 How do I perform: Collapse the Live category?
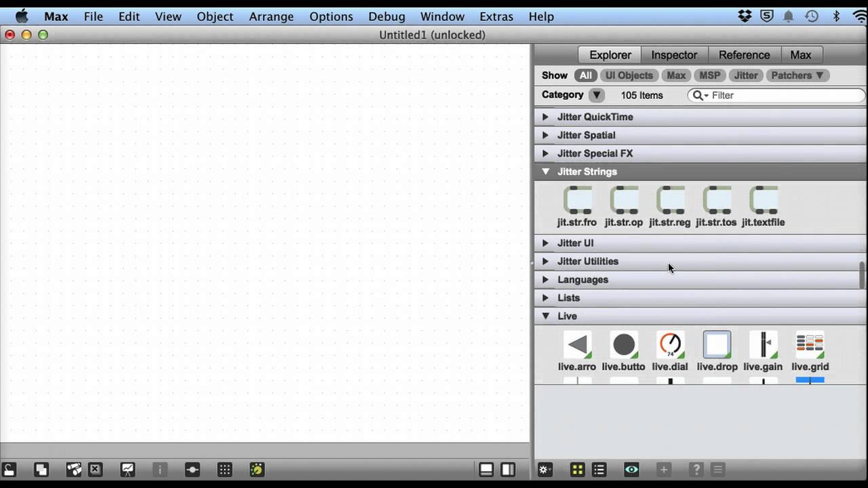click(x=545, y=316)
